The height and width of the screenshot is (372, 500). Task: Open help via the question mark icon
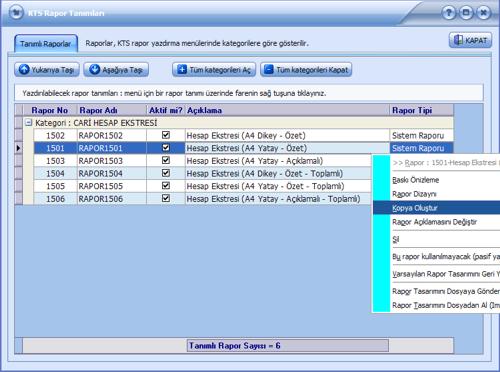(449, 13)
